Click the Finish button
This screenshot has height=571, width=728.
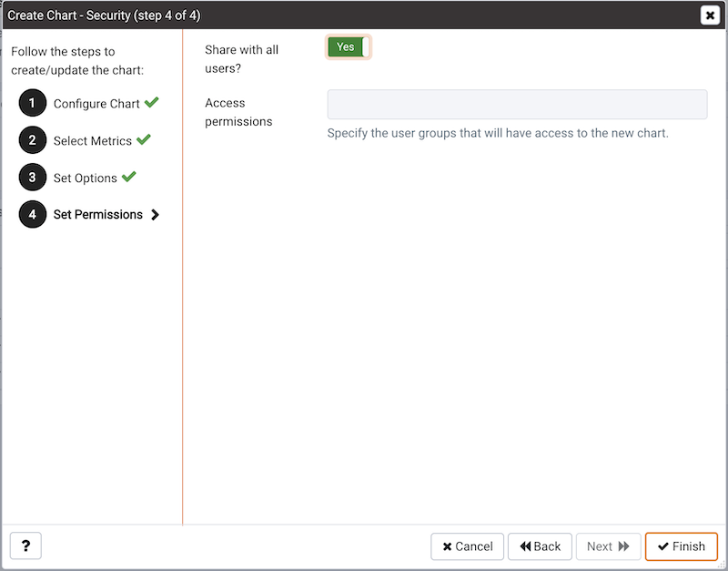(681, 546)
